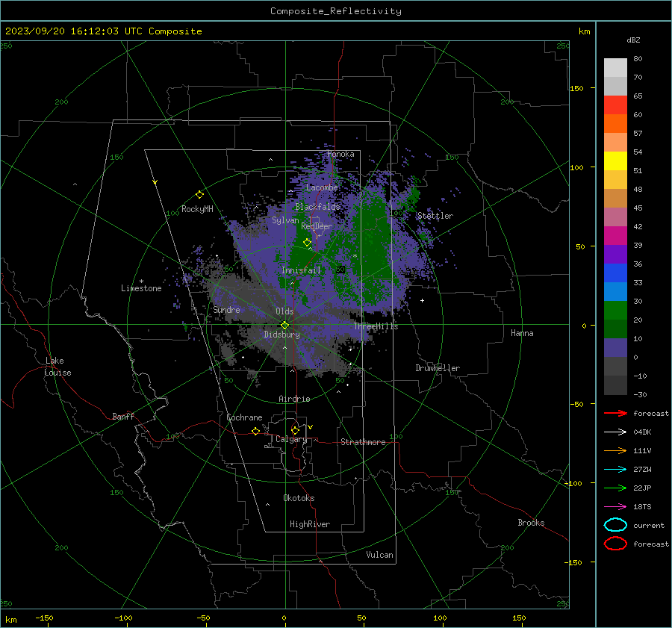Click the Ponoka town label
This screenshot has height=628, width=672.
tap(340, 154)
